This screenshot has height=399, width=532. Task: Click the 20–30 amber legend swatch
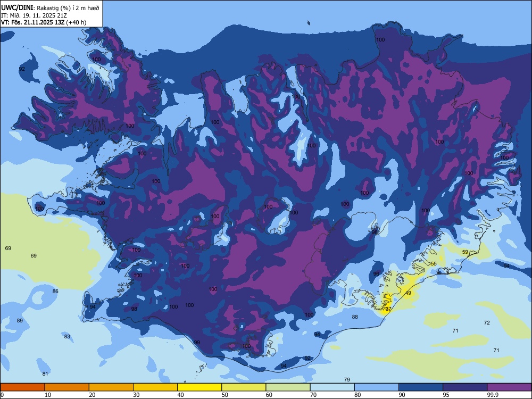[x=111, y=387]
